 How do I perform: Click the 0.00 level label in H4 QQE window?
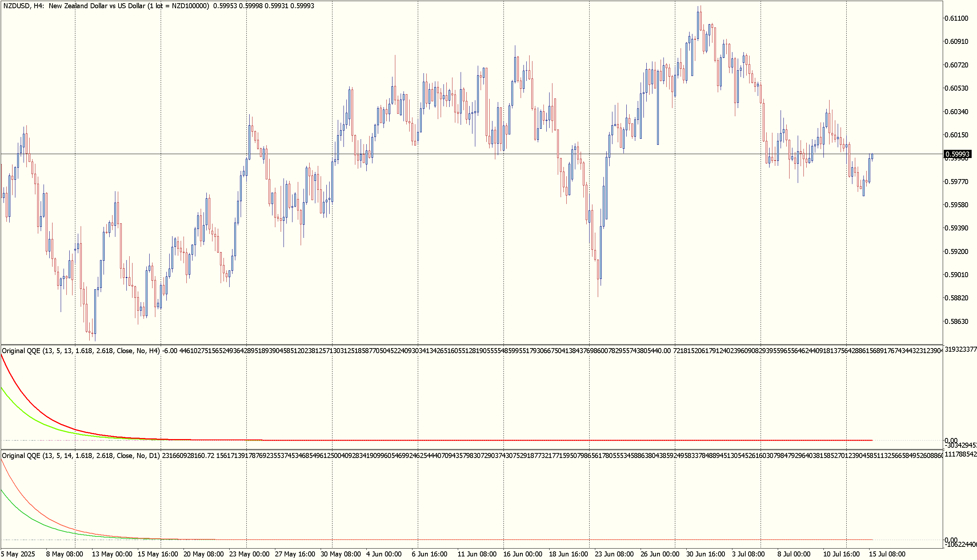click(951, 441)
